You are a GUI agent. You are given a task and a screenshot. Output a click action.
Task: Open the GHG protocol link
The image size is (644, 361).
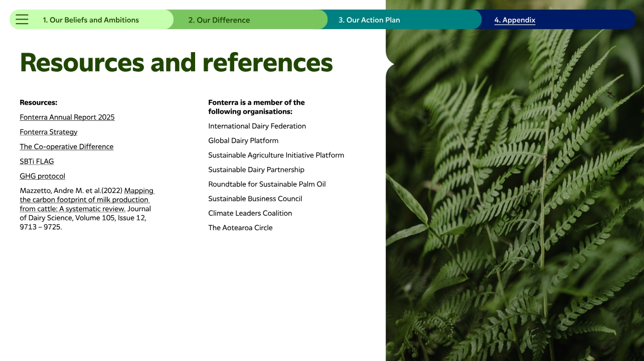[x=43, y=176]
